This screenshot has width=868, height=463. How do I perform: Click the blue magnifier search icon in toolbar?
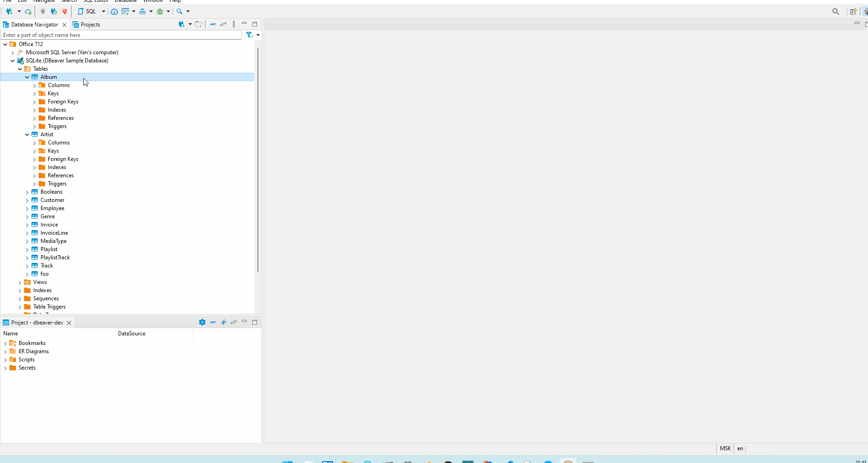coord(180,11)
